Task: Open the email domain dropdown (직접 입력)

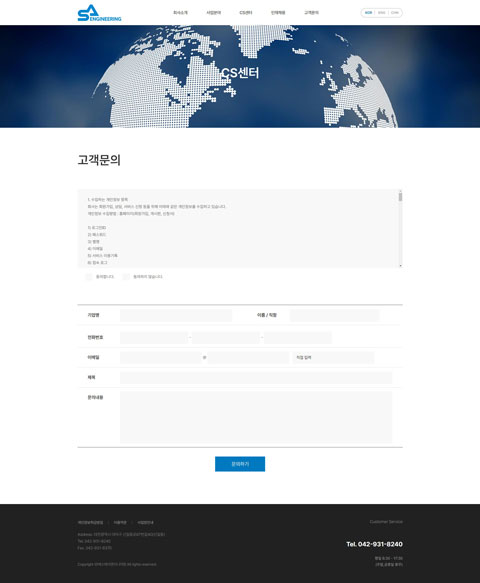Action: (x=333, y=358)
